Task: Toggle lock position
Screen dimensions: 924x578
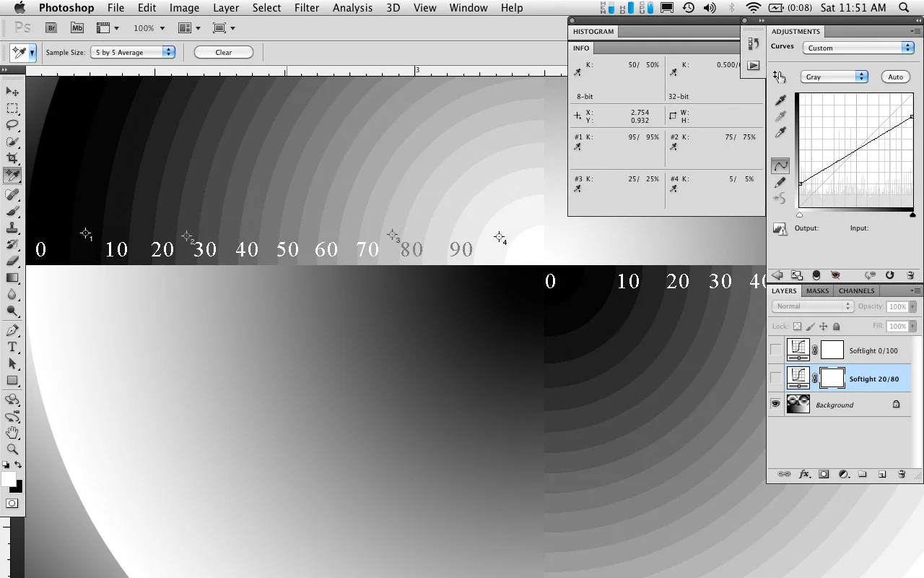Action: [x=824, y=327]
